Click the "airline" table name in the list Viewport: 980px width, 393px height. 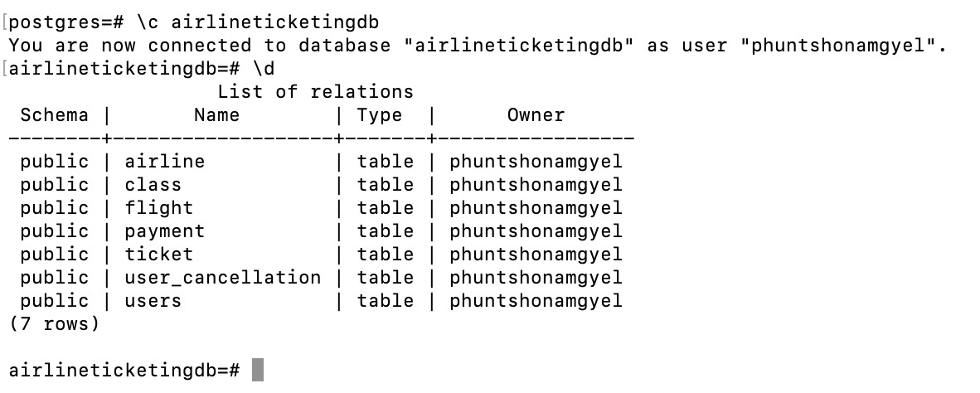(x=164, y=162)
